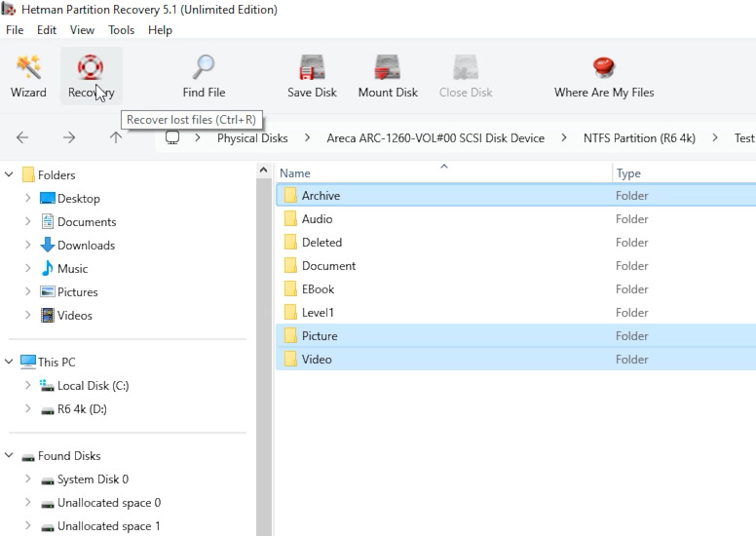Click the Video folder icon
Image resolution: width=756 pixels, height=536 pixels.
290,359
